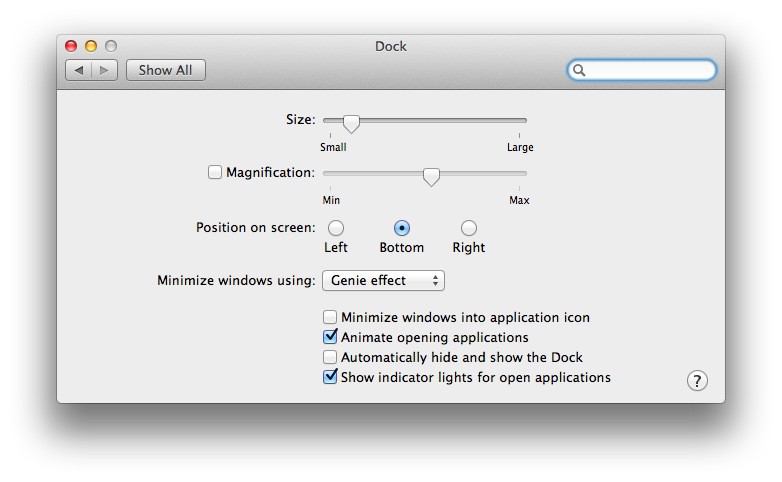The height and width of the screenshot is (482, 782).
Task: Turn on Automatically hide and show the Dock
Action: click(x=330, y=357)
